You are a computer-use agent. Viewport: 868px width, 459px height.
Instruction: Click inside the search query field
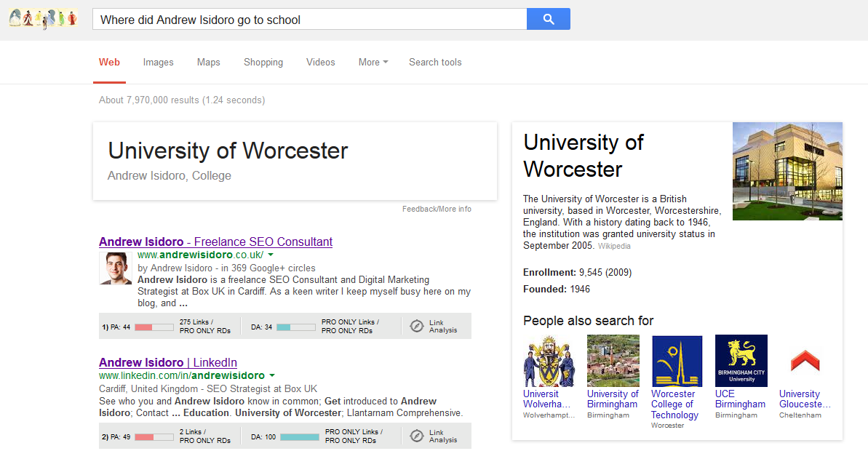pyautogui.click(x=309, y=20)
